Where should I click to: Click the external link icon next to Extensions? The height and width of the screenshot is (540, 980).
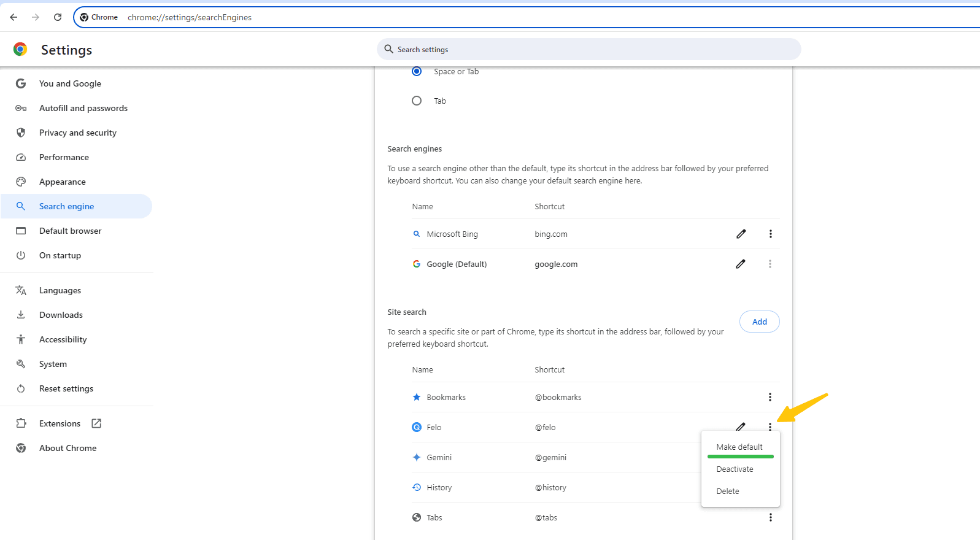(x=96, y=423)
